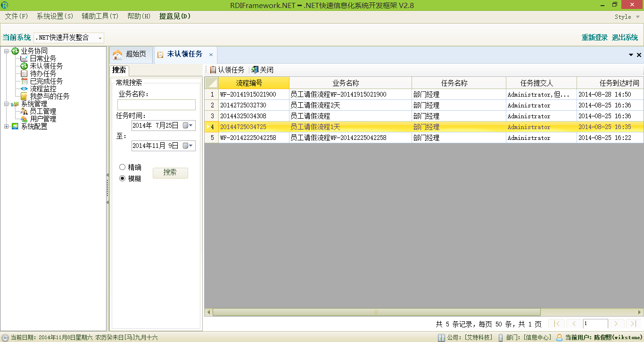Switch to the 起始页 tab

point(130,54)
